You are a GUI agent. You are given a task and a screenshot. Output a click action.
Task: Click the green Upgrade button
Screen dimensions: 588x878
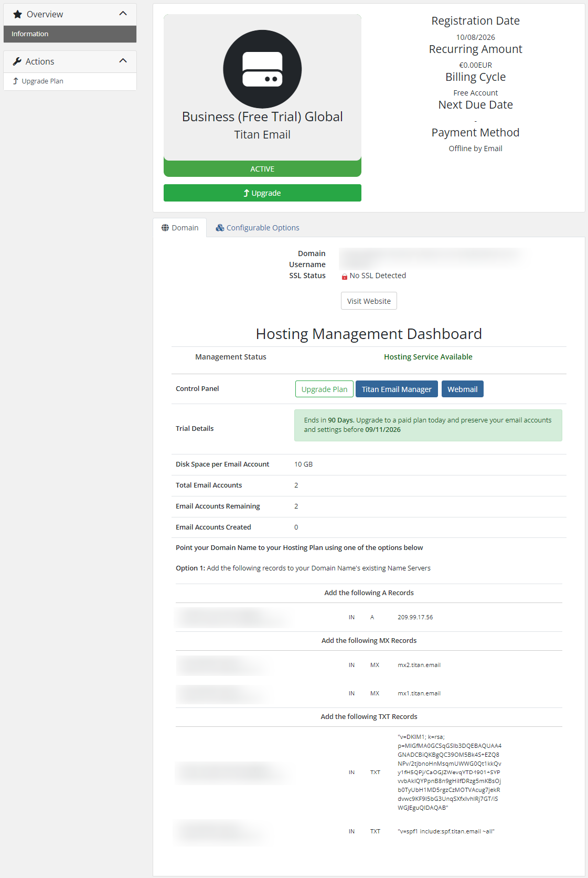pos(262,193)
